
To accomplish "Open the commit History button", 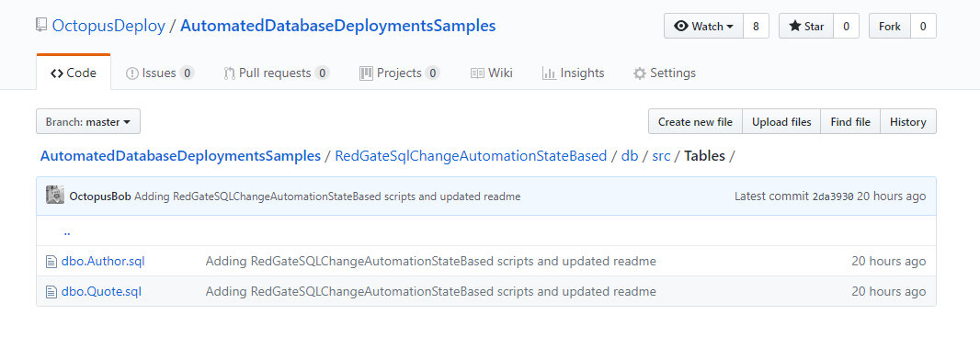I will pyautogui.click(x=908, y=122).
